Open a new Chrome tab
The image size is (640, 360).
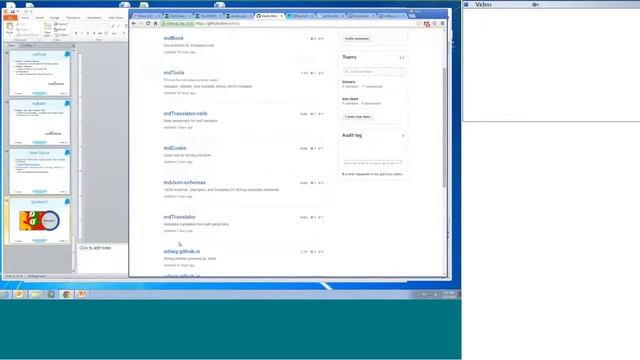pyautogui.click(x=412, y=16)
